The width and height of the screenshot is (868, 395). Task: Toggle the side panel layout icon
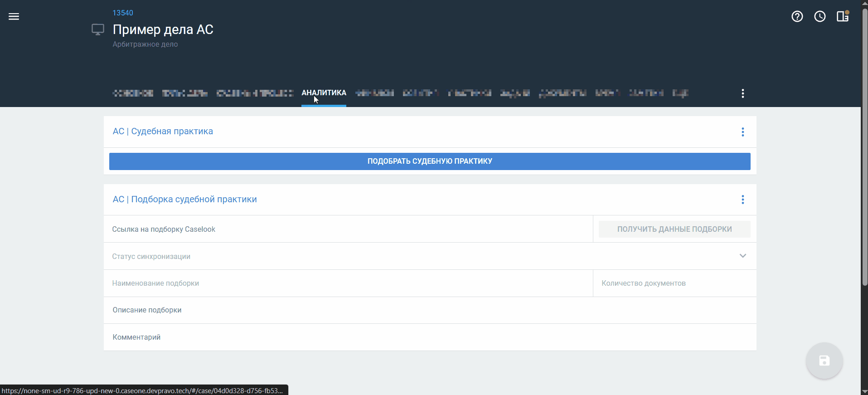(x=843, y=17)
